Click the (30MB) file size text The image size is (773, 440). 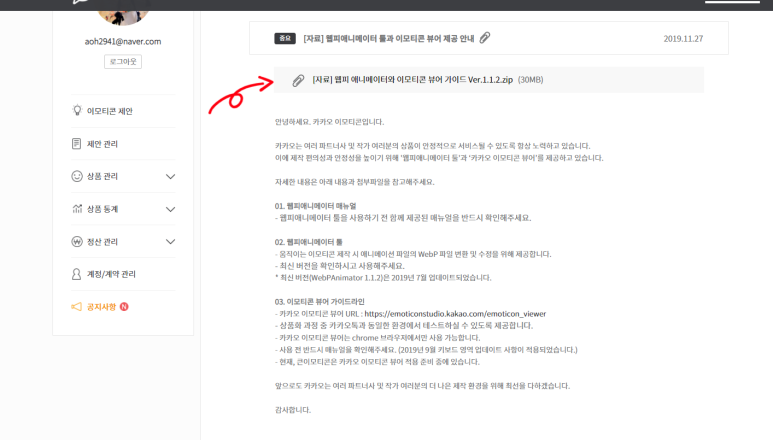point(530,80)
